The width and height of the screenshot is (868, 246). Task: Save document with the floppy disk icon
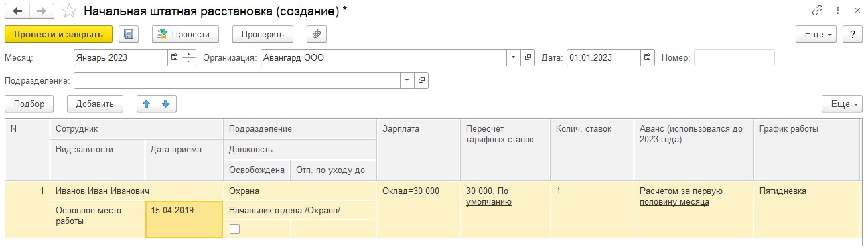point(129,34)
